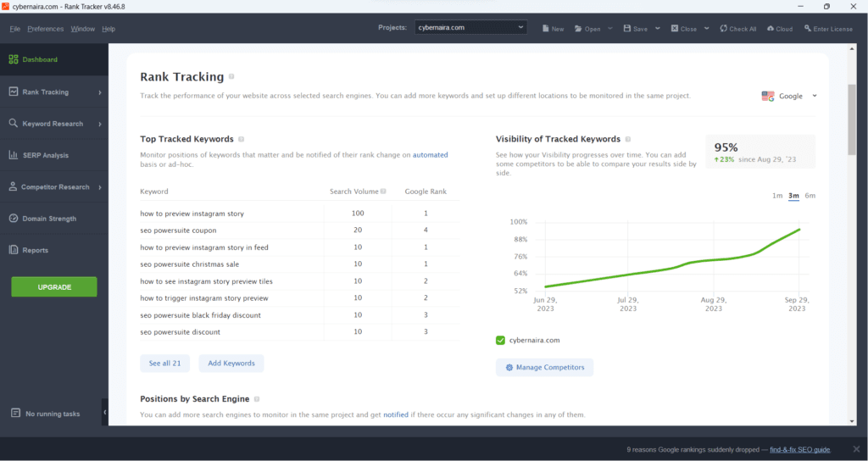Click the New project toolbar button

coord(553,29)
